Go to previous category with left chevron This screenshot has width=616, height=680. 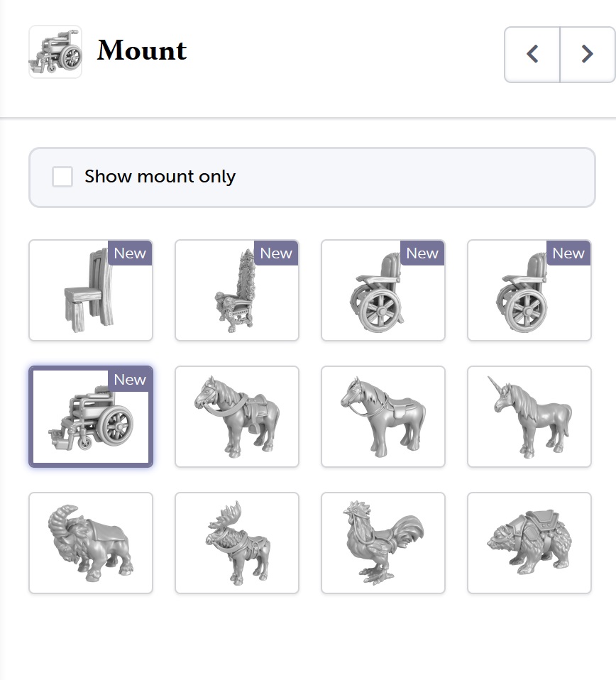click(x=532, y=54)
